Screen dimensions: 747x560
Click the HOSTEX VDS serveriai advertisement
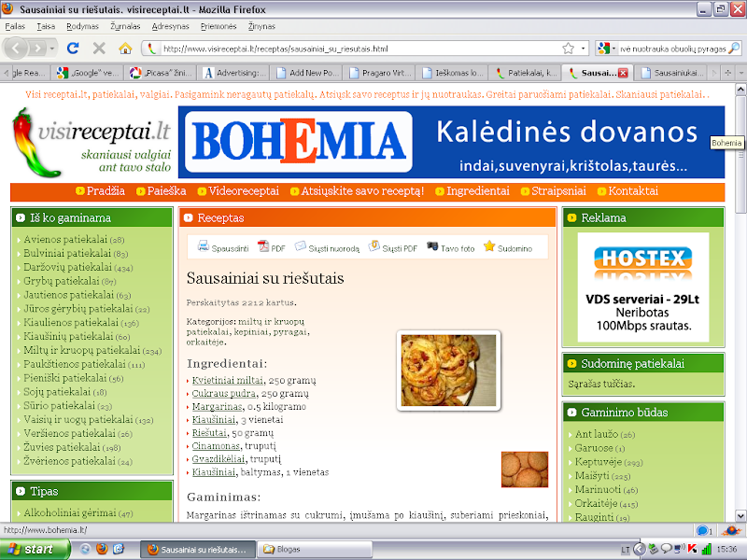[643, 287]
